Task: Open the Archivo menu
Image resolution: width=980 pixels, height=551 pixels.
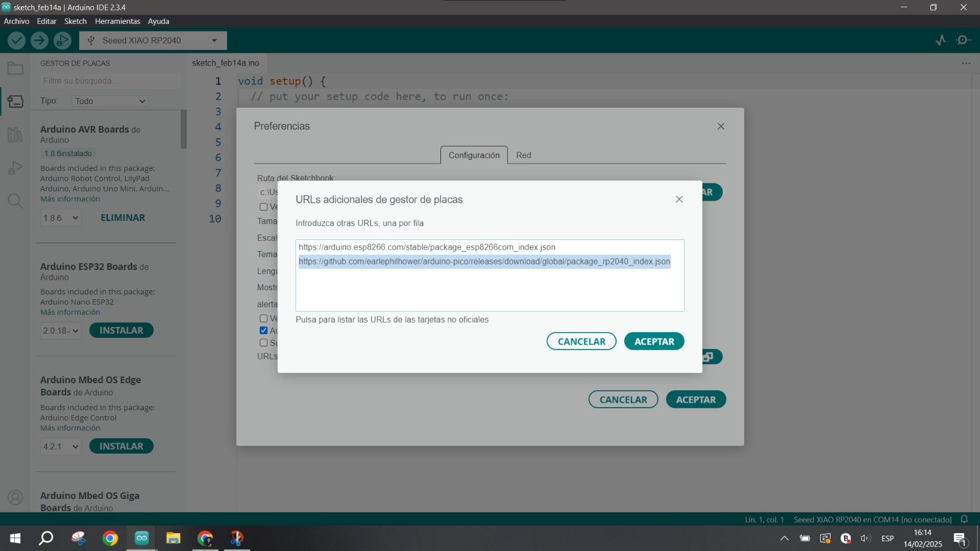Action: tap(17, 21)
